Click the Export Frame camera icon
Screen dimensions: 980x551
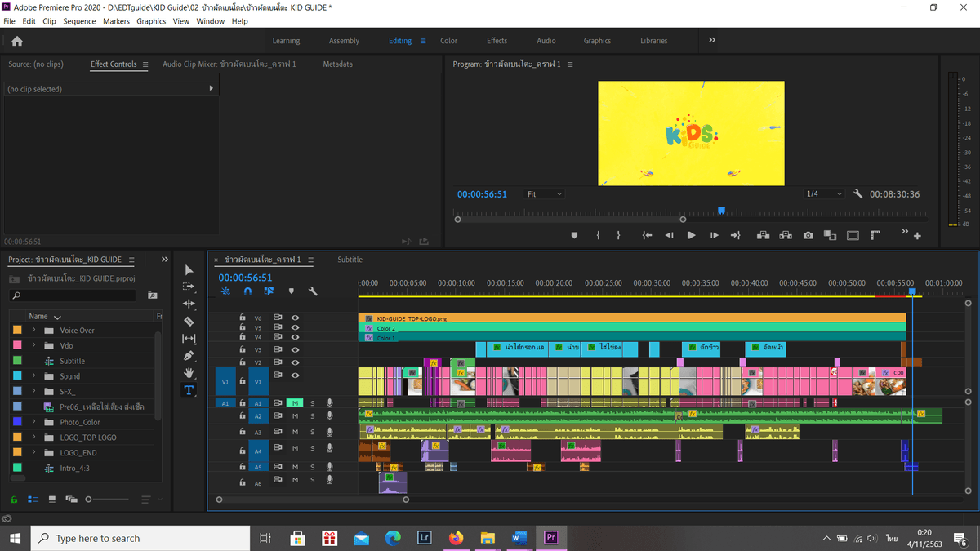808,235
